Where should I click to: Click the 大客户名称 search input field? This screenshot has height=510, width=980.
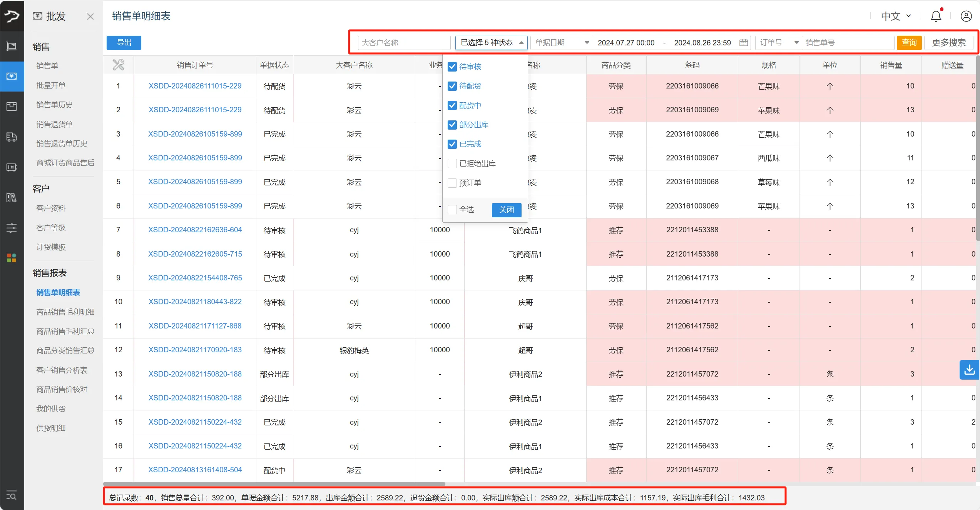pos(404,43)
